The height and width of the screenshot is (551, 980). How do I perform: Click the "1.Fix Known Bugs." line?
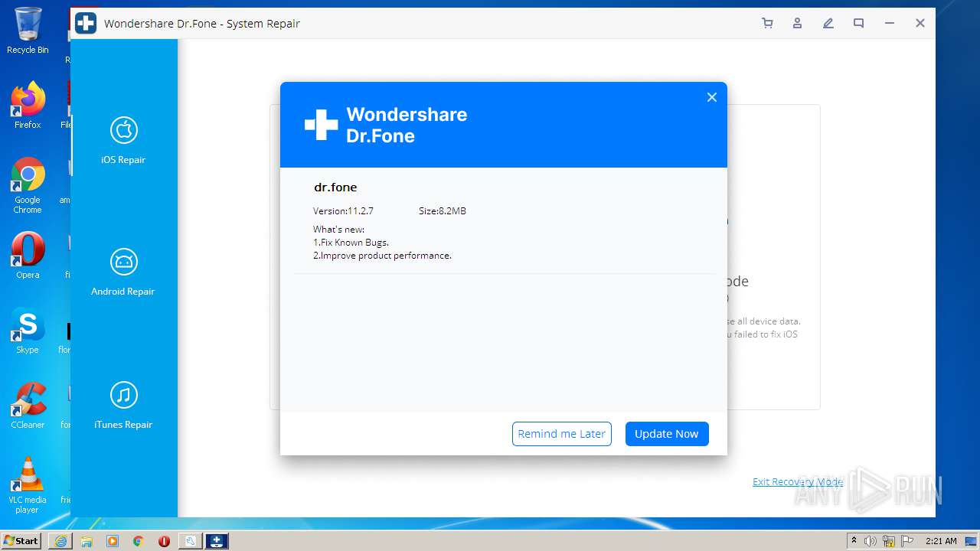(x=351, y=243)
